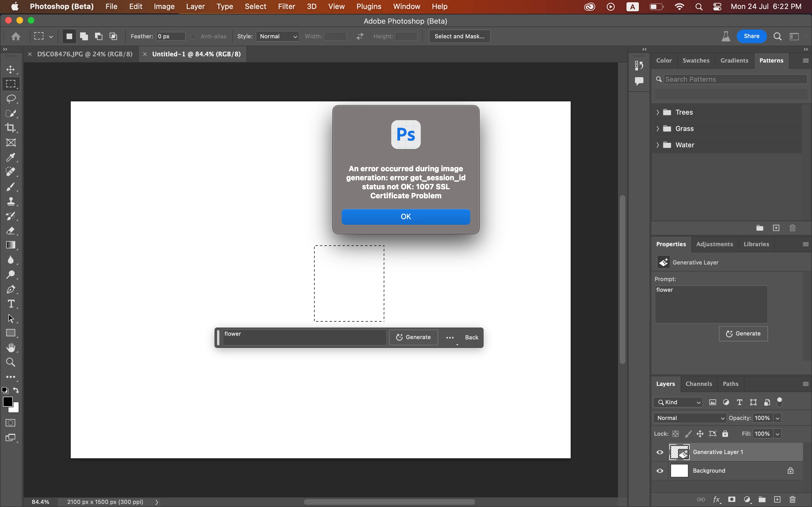Click the Search Patterns input field
The height and width of the screenshot is (507, 812).
(735, 79)
